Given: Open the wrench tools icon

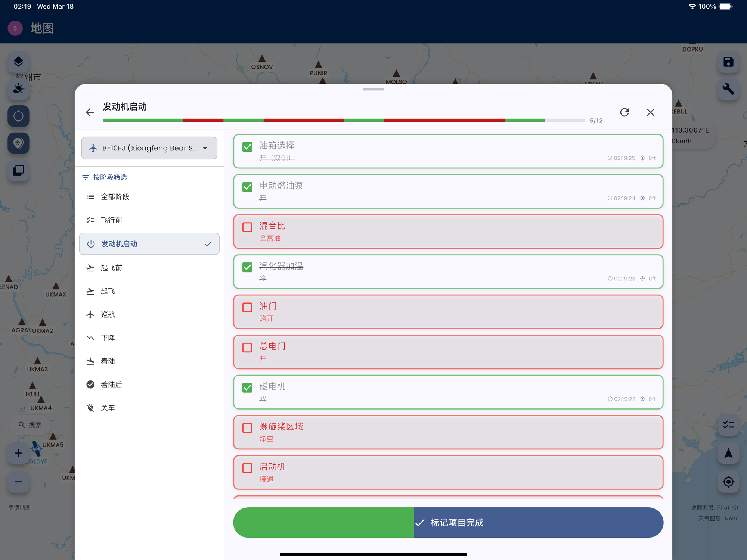Looking at the screenshot, I should tap(728, 89).
